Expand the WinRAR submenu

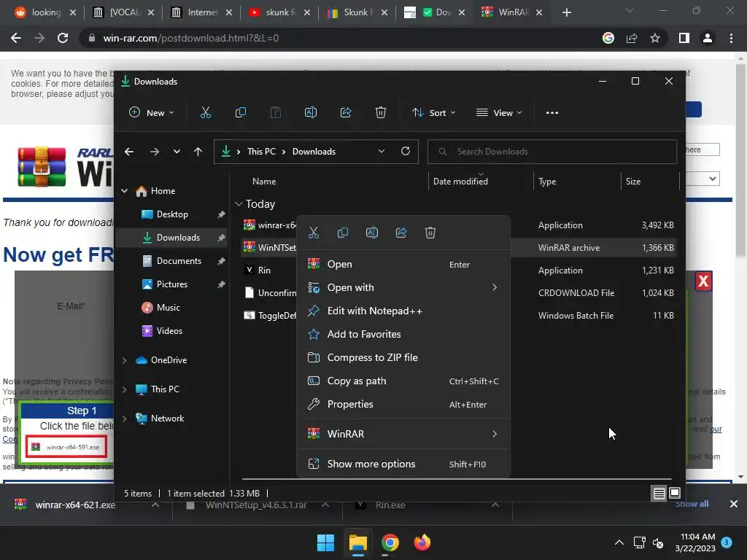click(x=403, y=434)
